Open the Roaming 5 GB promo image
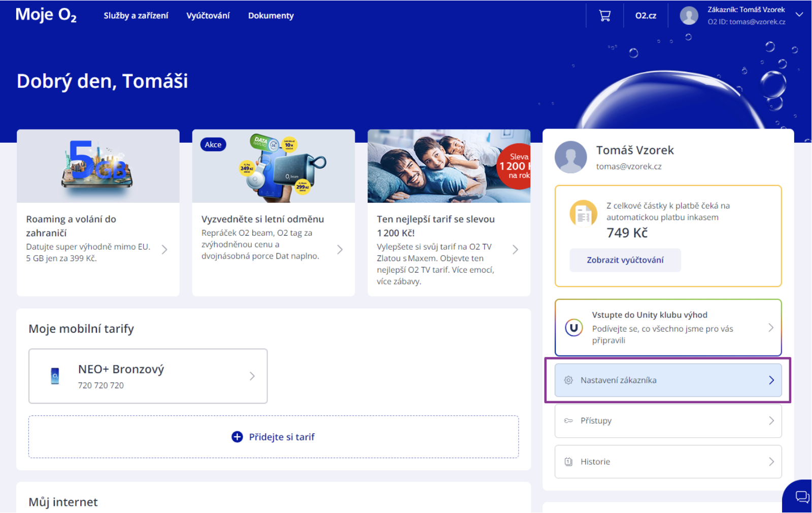 point(98,166)
